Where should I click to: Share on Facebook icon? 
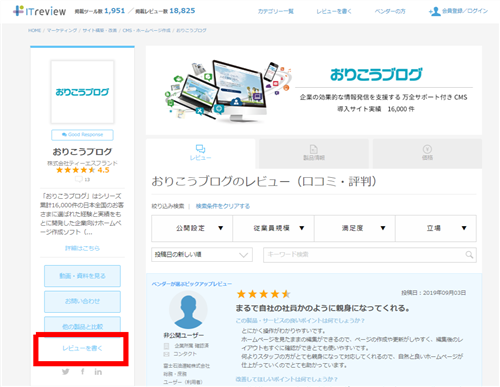tap(82, 372)
